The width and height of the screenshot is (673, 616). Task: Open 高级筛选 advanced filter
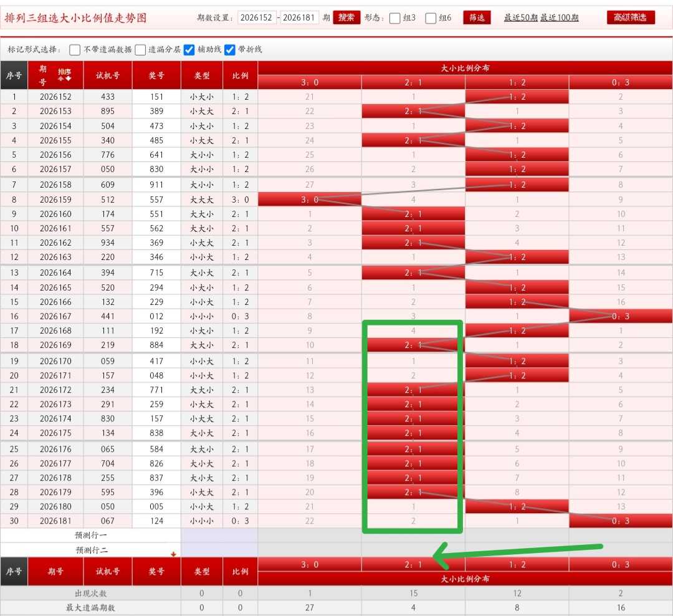(x=631, y=17)
